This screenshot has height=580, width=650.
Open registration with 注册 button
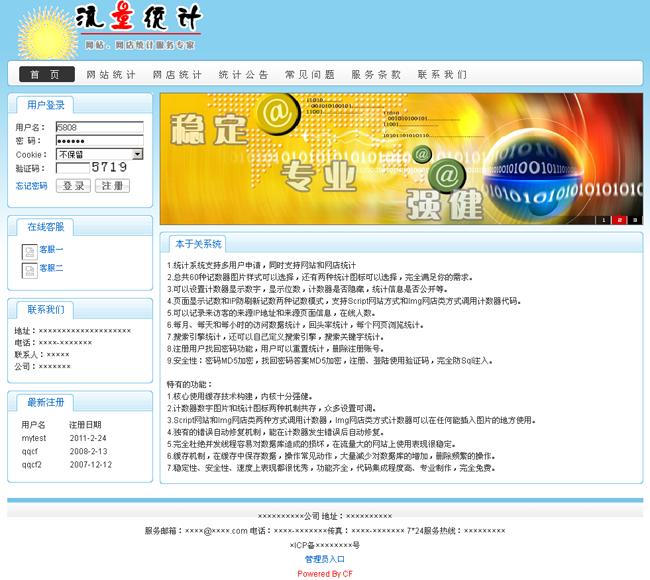(112, 186)
